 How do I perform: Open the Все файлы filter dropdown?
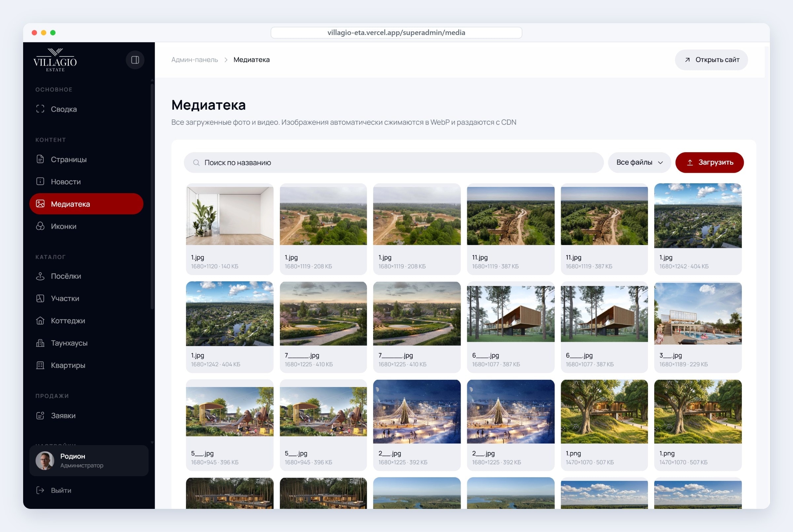pyautogui.click(x=639, y=162)
